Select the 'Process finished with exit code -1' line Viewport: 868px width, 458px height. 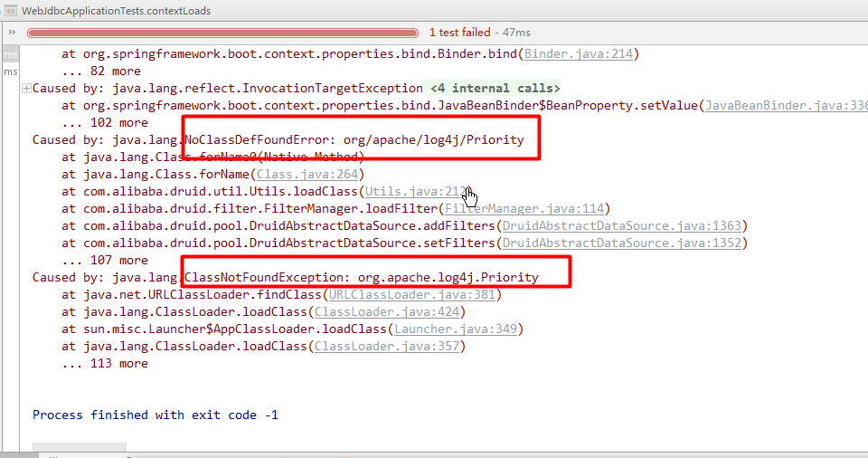click(x=155, y=415)
